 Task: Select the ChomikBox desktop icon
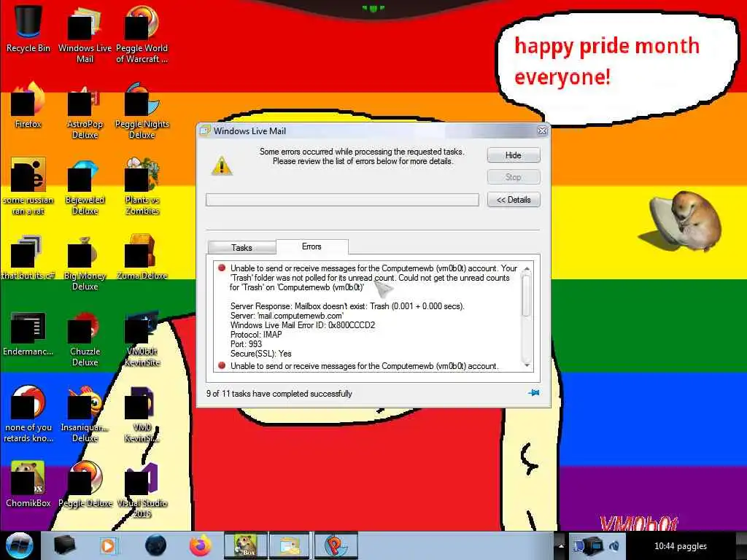click(x=28, y=485)
